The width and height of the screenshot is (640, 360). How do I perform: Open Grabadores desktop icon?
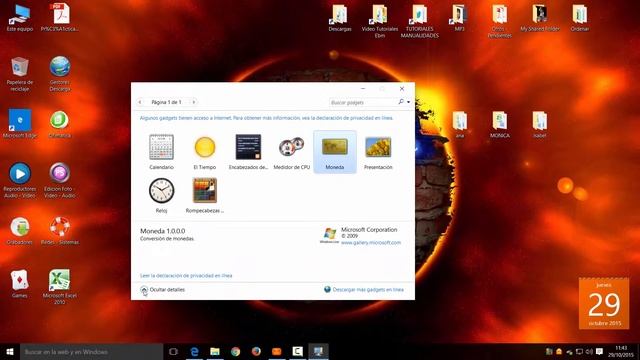20,231
